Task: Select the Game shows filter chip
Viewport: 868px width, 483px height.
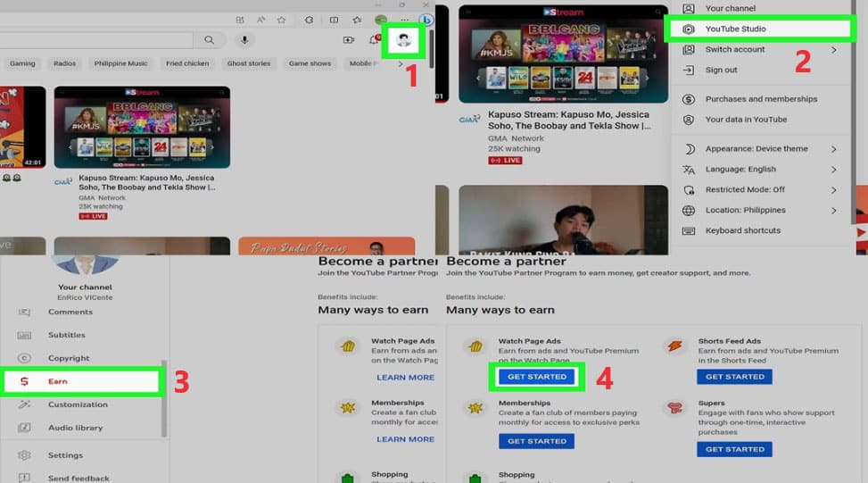Action: (x=310, y=63)
